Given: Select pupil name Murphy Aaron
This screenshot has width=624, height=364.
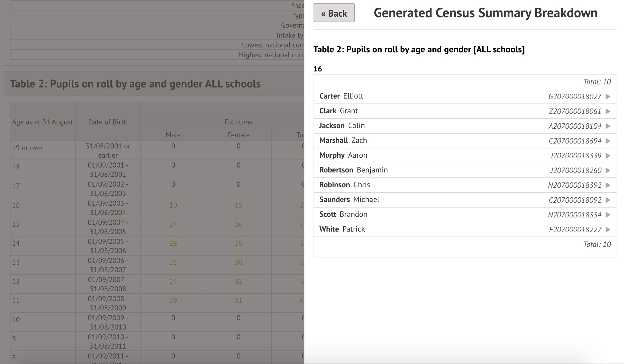Looking at the screenshot, I should pos(343,155).
